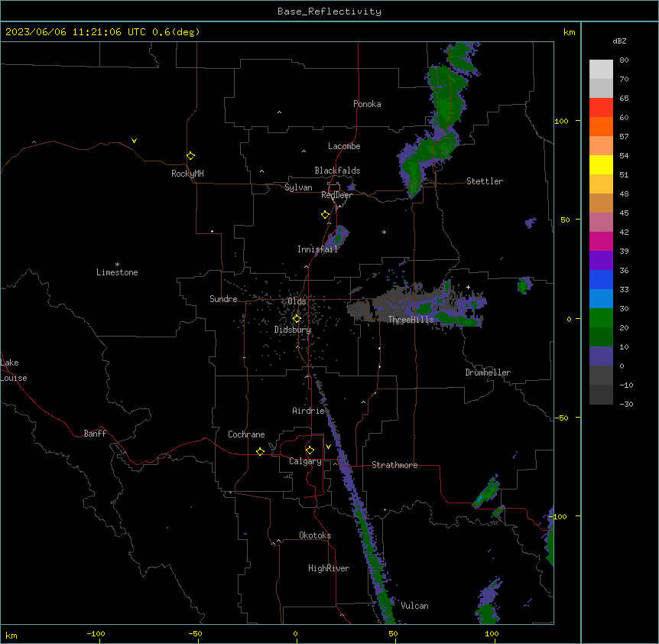Click the yellow diamond marker near RockyMH
Screen dimensions: 659x644
pos(190,156)
